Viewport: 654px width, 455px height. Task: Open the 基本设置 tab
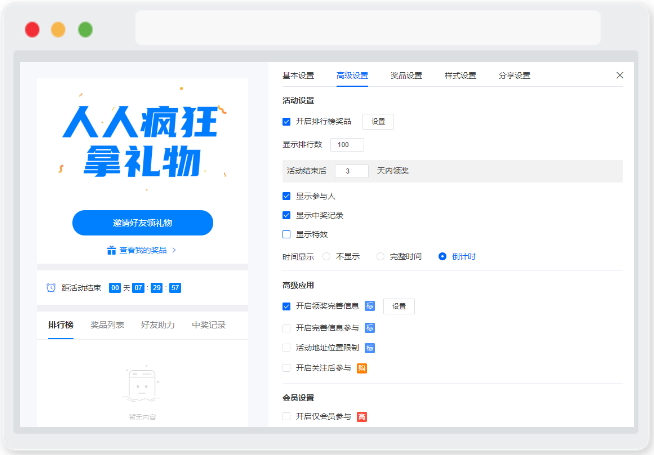pyautogui.click(x=298, y=75)
